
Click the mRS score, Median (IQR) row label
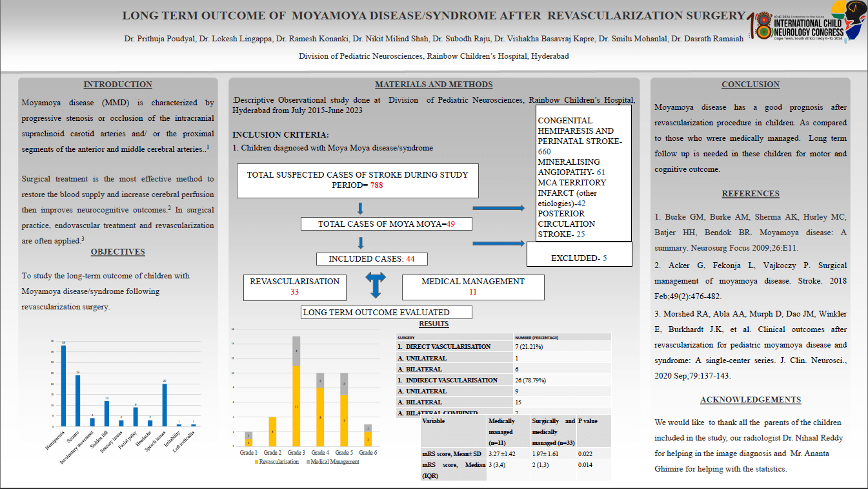click(454, 470)
